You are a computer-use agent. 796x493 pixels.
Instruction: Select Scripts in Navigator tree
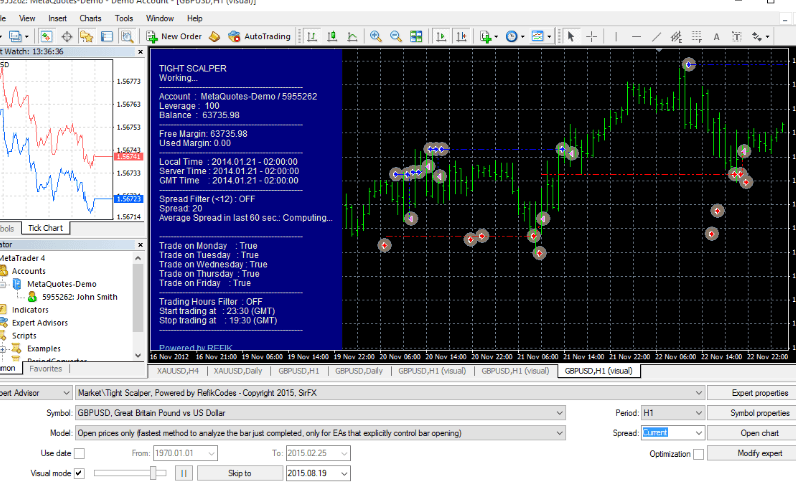24,336
